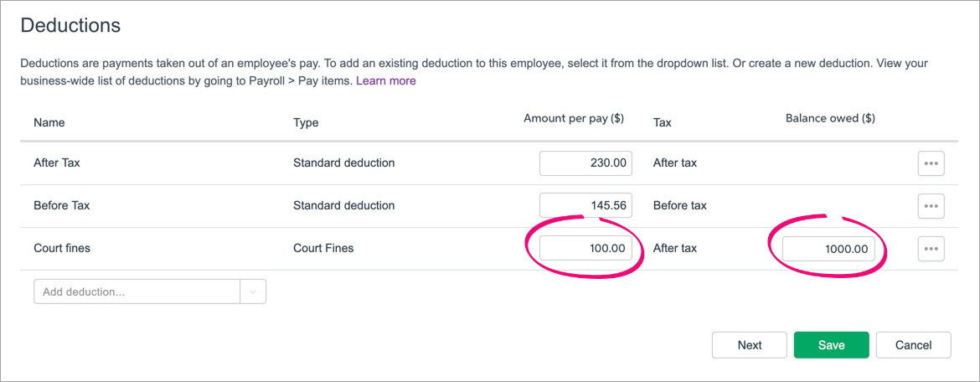
Task: Select the Court fines row name
Action: (62, 248)
